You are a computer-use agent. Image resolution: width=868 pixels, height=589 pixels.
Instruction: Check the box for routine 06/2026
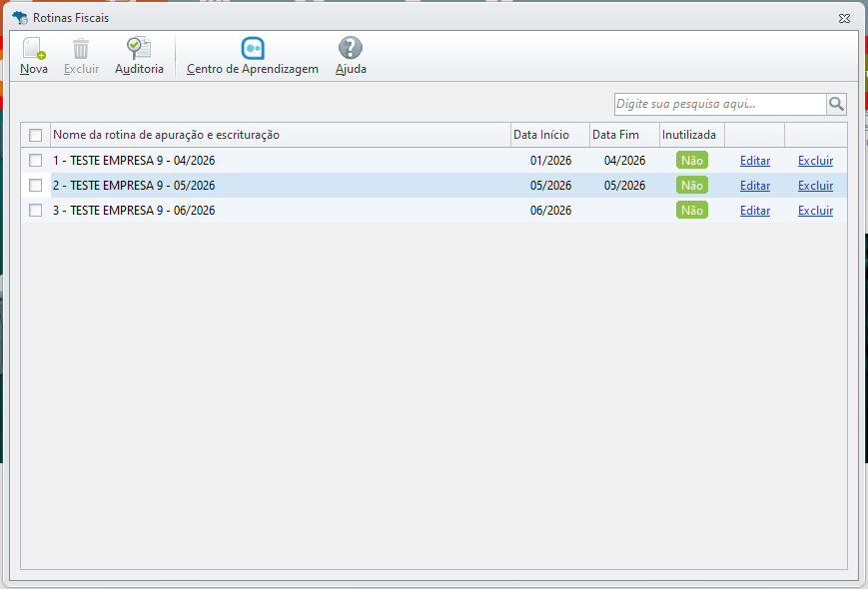(35, 211)
